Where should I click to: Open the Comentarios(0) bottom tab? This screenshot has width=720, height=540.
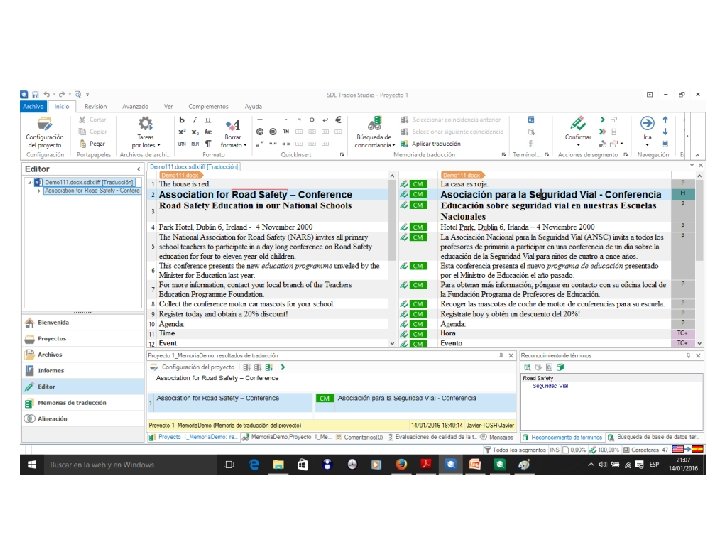pyautogui.click(x=359, y=437)
